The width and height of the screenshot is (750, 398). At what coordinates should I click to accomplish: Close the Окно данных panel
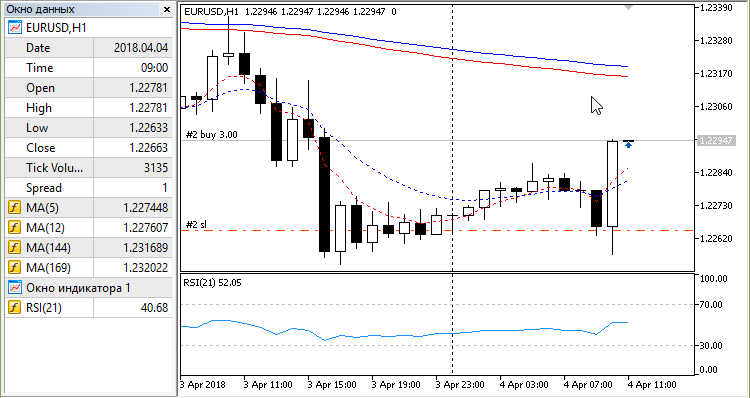[x=166, y=9]
